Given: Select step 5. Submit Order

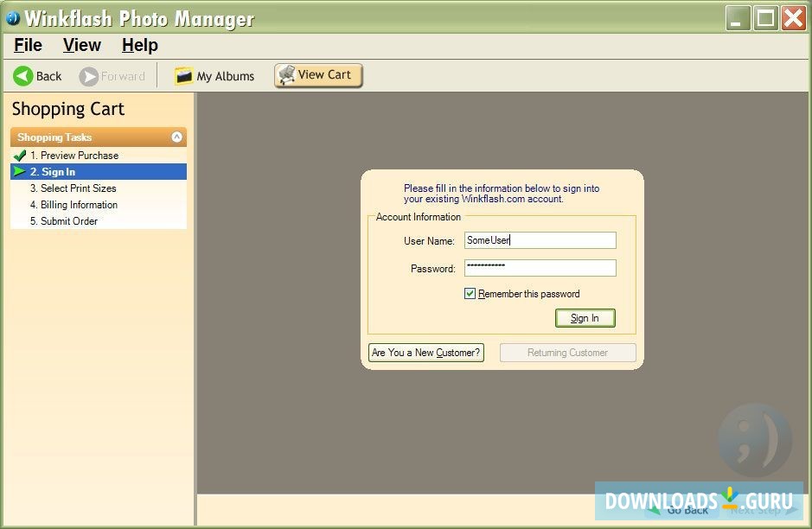Looking at the screenshot, I should click(x=99, y=221).
